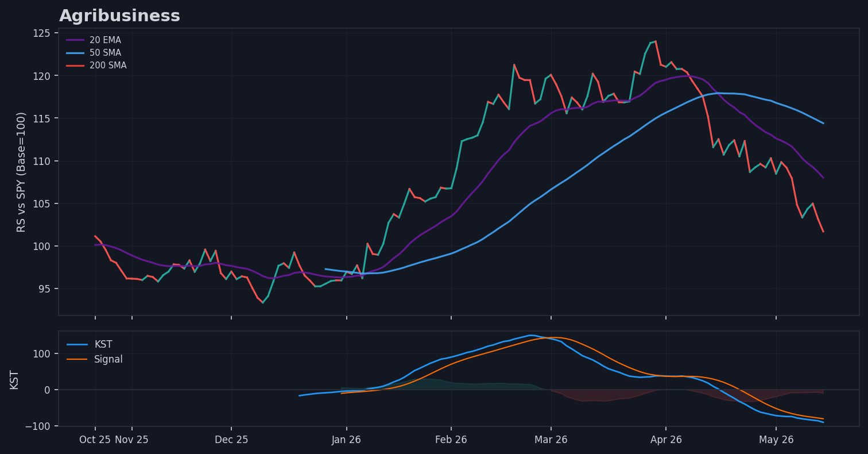
Task: Click the Oct 25 date label
Action: pyautogui.click(x=95, y=440)
